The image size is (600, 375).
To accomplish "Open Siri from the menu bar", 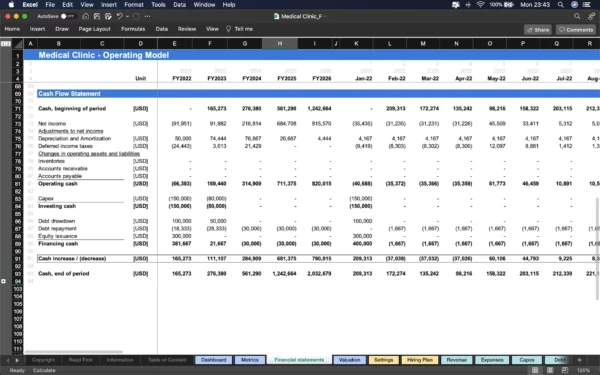I will [574, 5].
